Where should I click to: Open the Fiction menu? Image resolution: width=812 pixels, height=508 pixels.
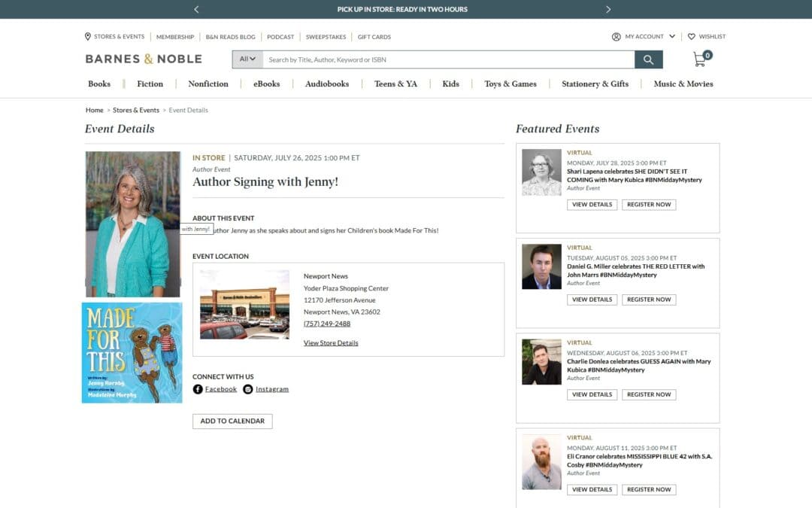coord(150,84)
